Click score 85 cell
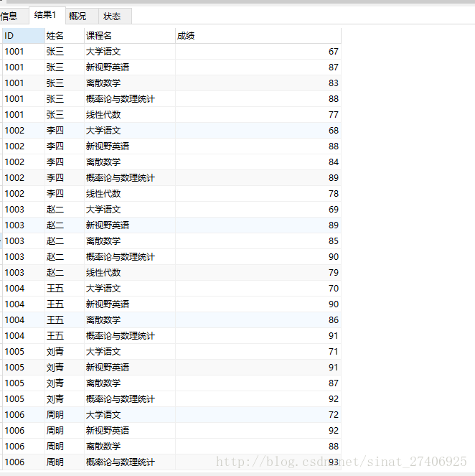This screenshot has height=476, width=475. 258,241
